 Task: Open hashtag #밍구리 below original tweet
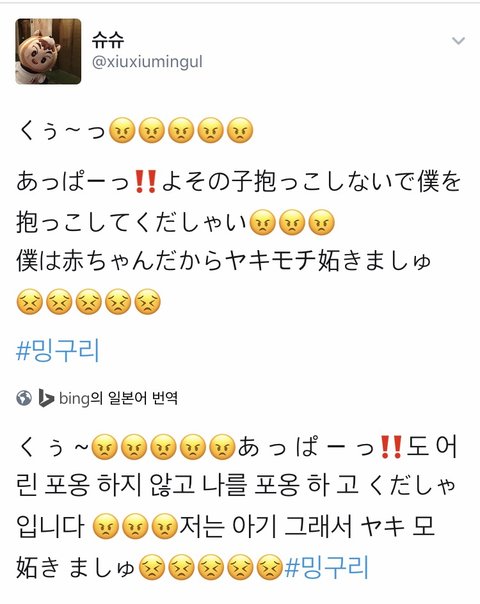pos(58,350)
